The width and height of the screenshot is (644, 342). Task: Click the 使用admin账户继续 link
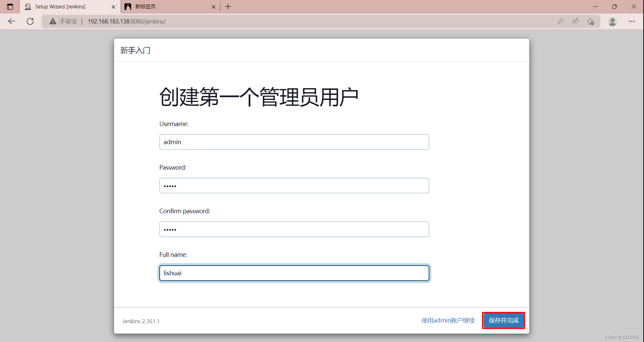pos(448,321)
